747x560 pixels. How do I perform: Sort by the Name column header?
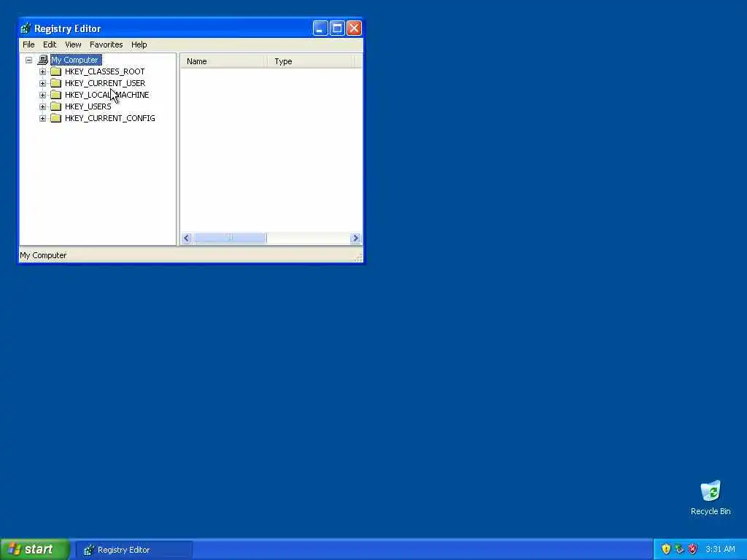point(223,61)
